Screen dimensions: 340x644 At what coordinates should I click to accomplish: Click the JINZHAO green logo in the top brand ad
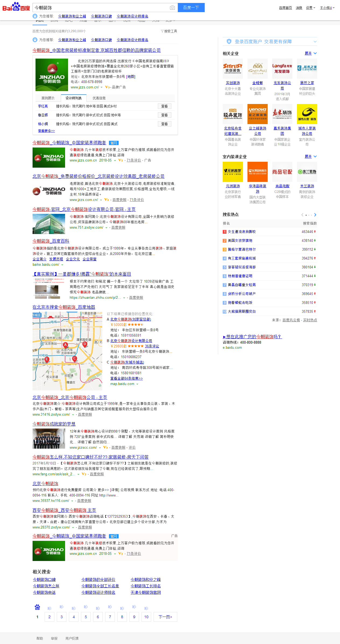tap(52, 75)
